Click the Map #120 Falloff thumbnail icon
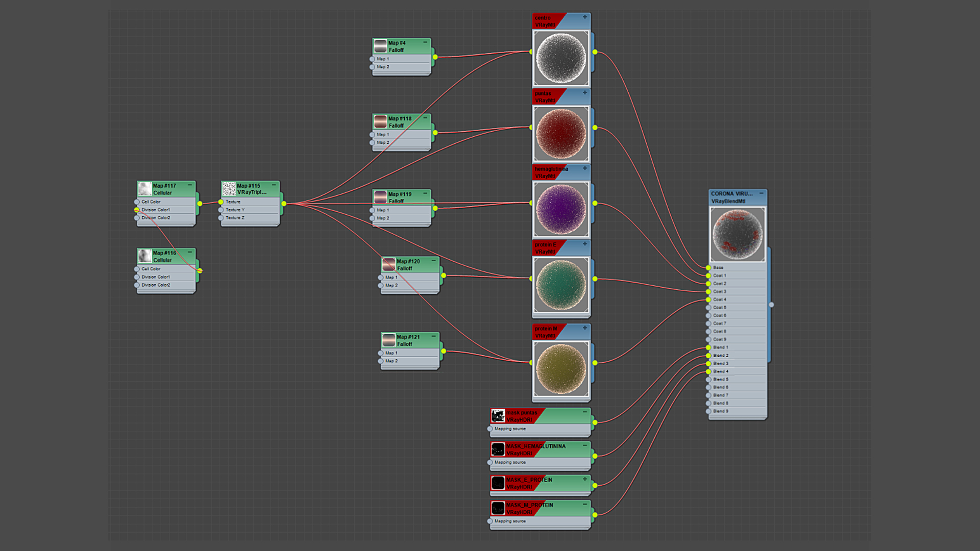The height and width of the screenshot is (551, 980). (389, 264)
